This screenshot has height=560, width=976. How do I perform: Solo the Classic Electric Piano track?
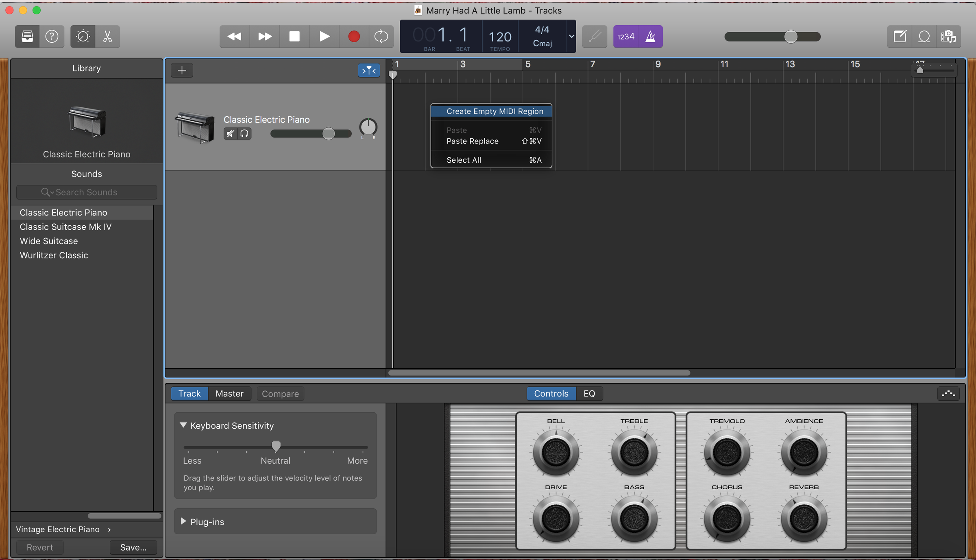[244, 133]
